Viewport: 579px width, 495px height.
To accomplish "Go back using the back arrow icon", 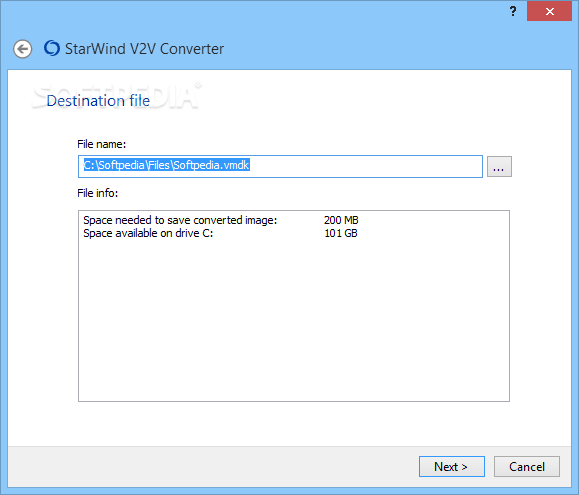I will (x=23, y=49).
